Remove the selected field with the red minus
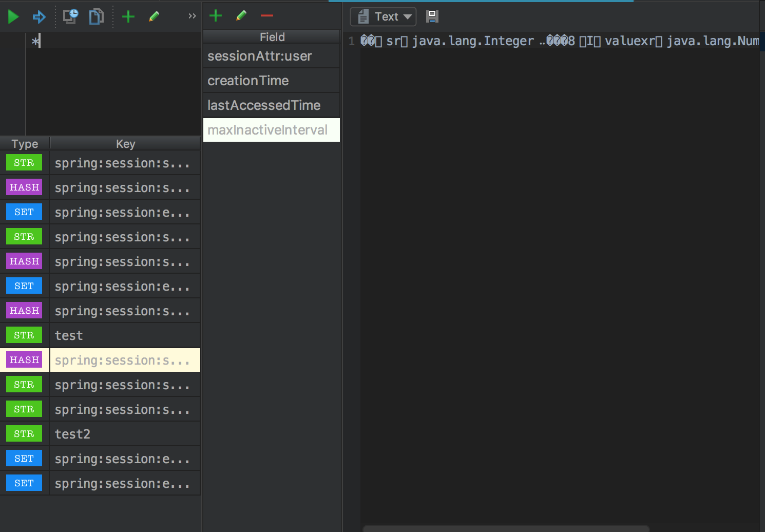765x532 pixels. (267, 16)
